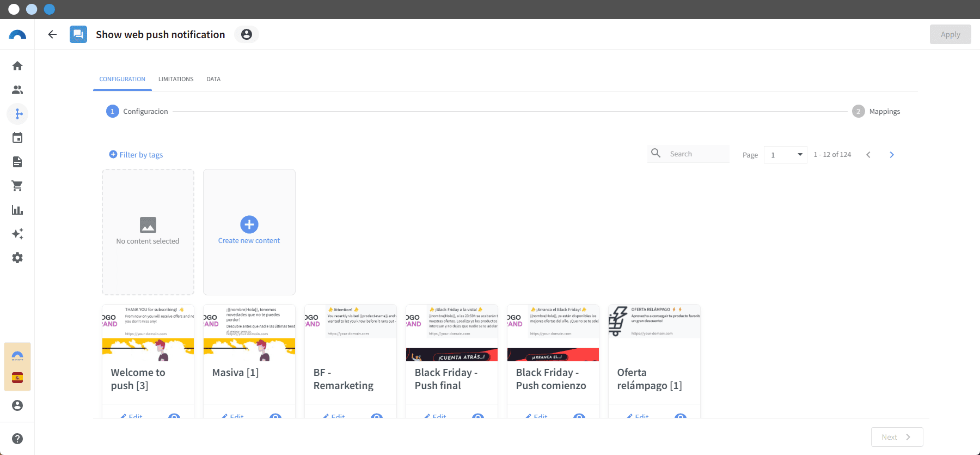Go to the next page with the right chevron

pyautogui.click(x=892, y=155)
